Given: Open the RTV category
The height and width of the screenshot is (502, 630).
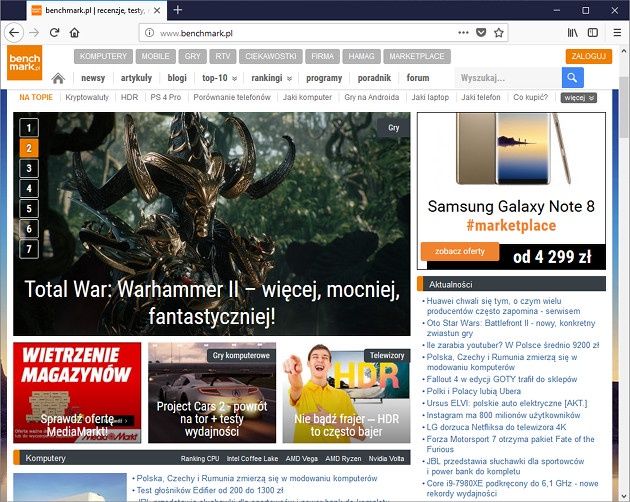Looking at the screenshot, I should tap(223, 56).
